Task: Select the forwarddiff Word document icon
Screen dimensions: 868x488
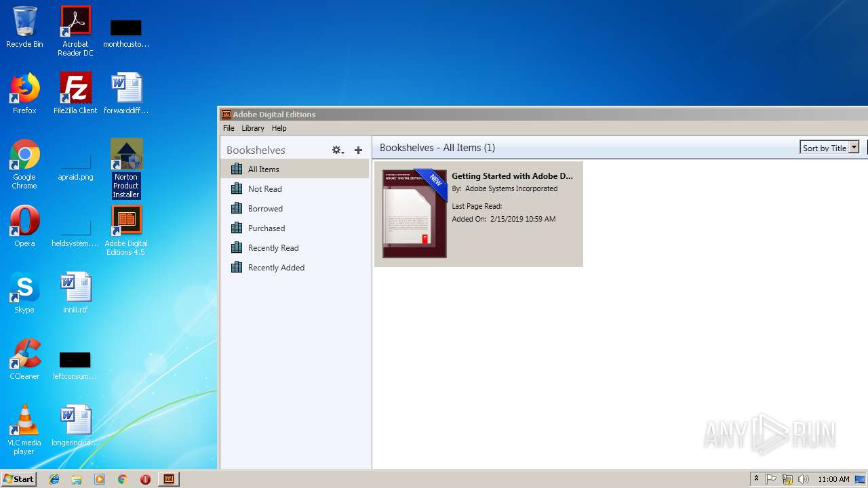Action: [126, 94]
